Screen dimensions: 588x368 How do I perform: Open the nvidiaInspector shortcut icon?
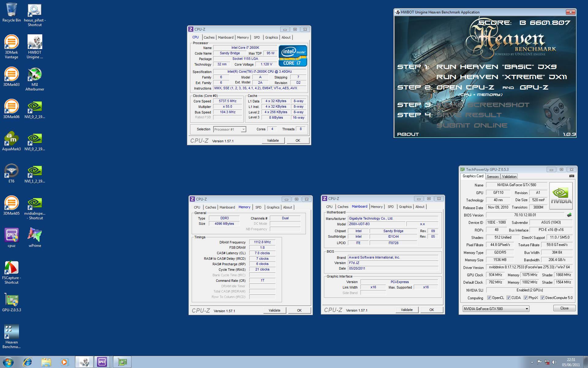[x=35, y=209]
